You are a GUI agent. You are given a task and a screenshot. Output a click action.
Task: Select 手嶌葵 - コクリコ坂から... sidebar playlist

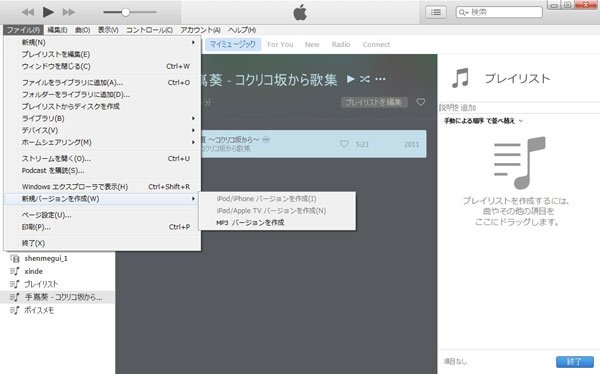[57, 297]
